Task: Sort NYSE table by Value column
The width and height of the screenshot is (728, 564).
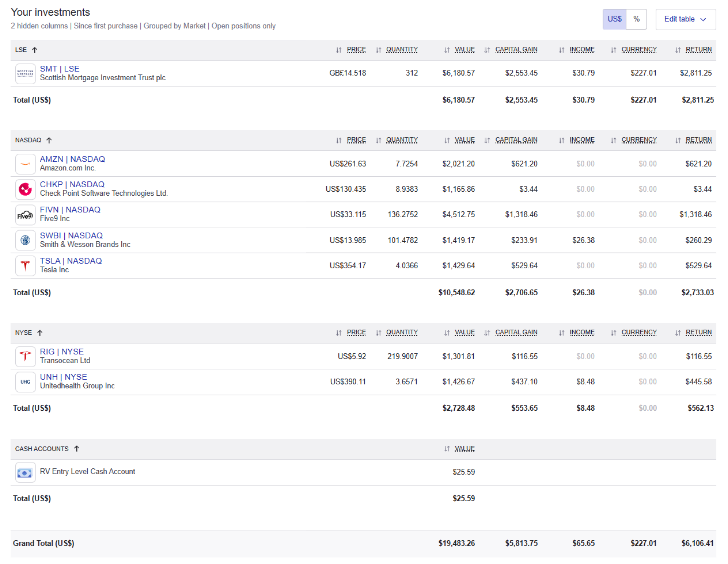Action: click(x=459, y=332)
